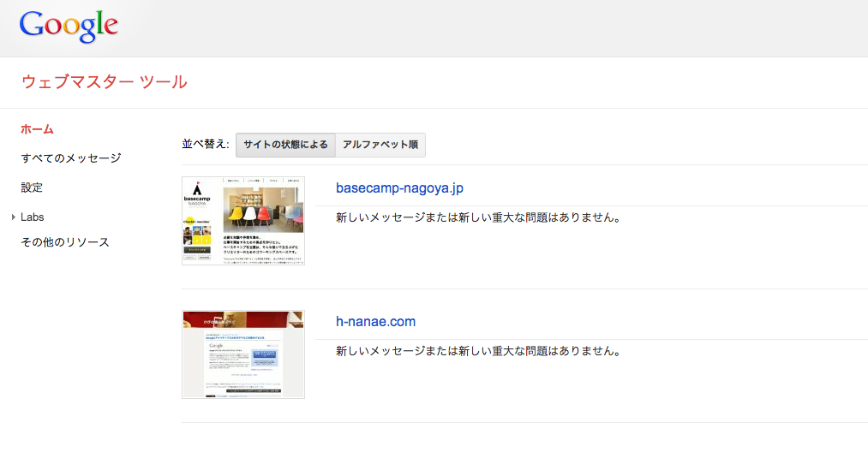Image resolution: width=868 pixels, height=464 pixels.
Task: Open the h-nanae.com site thumbnail
Action: click(243, 354)
